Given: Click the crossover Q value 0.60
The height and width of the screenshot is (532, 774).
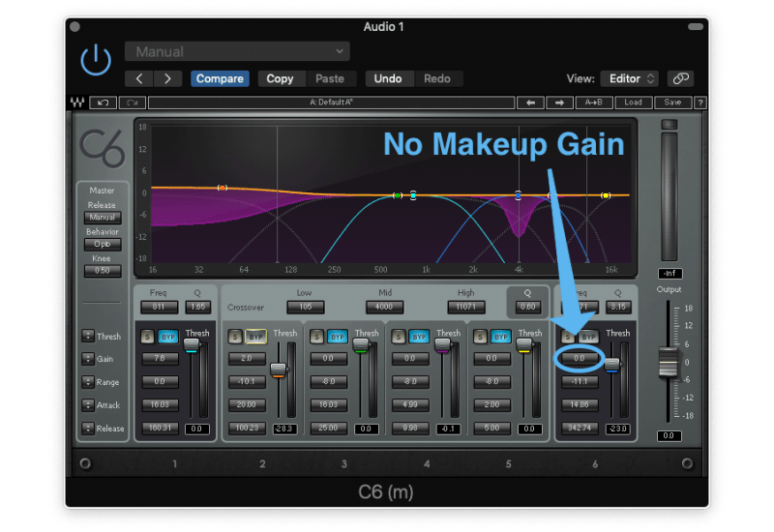Looking at the screenshot, I should (x=527, y=307).
